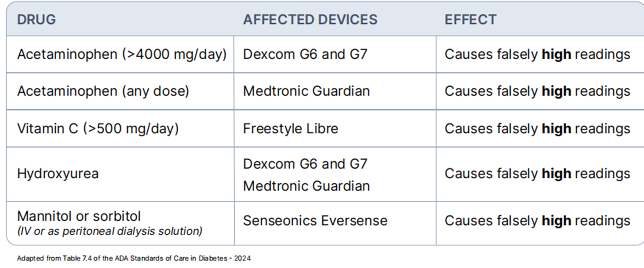Select the Freestyle Libre device cell

click(x=290, y=129)
